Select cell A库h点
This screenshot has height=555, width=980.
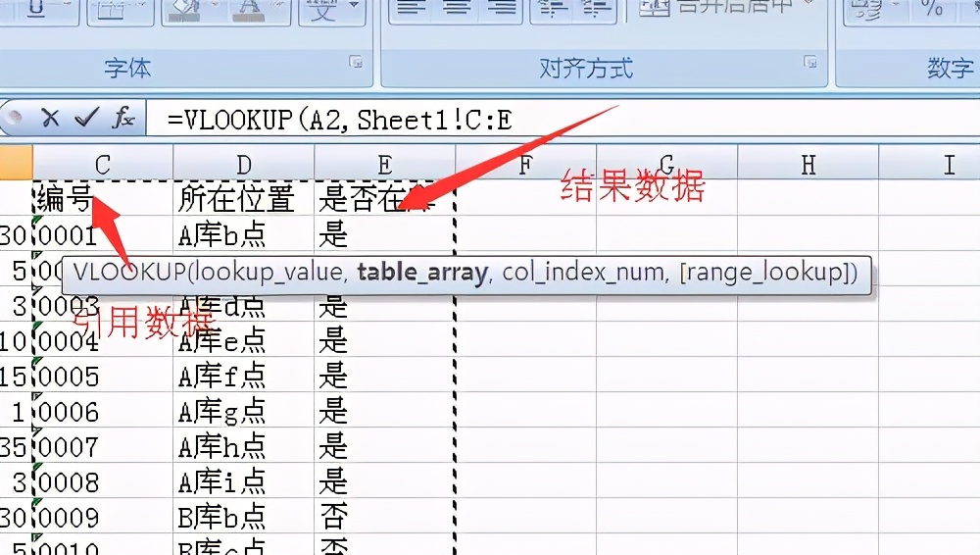coord(244,445)
